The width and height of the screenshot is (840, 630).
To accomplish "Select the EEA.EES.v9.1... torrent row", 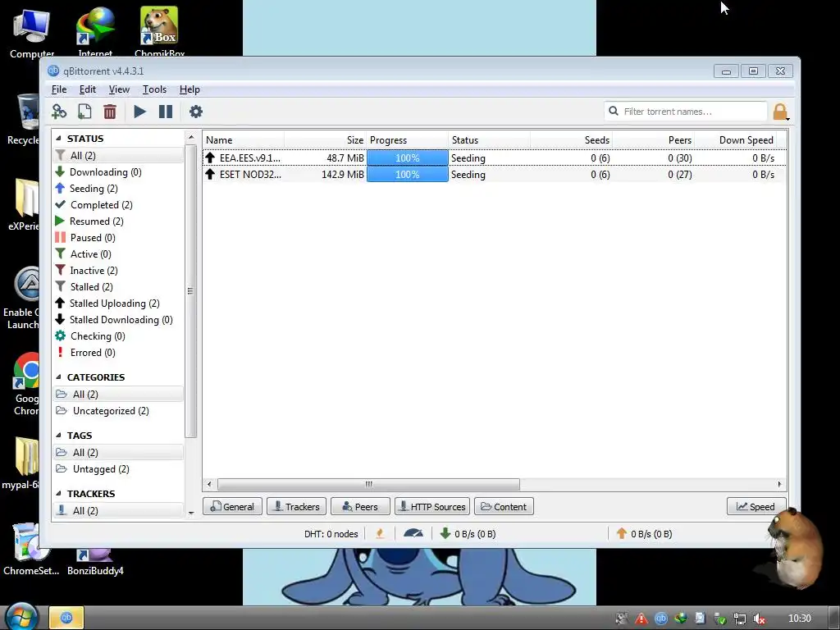I will [494, 158].
